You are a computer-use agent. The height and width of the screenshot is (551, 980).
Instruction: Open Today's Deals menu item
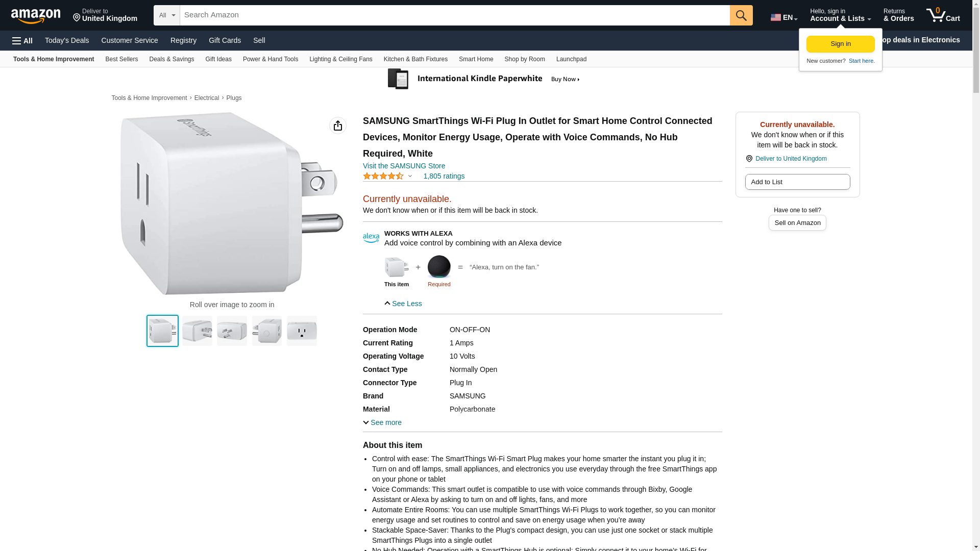point(67,40)
